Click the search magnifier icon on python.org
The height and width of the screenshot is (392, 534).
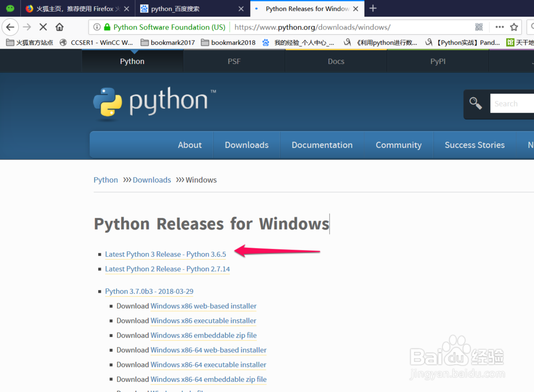475,103
